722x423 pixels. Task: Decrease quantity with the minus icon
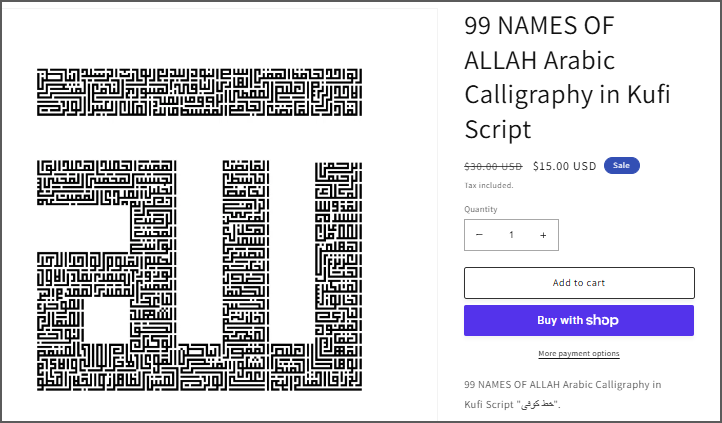[479, 235]
